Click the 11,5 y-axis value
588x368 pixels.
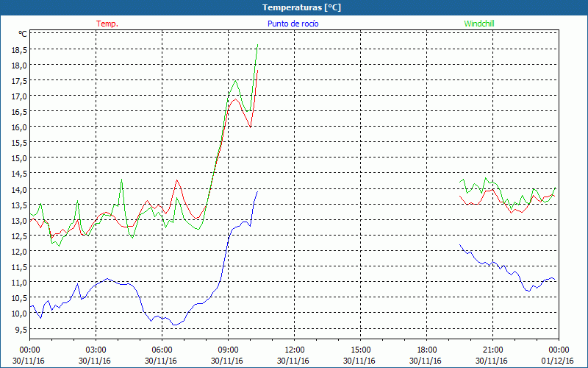[x=19, y=267]
